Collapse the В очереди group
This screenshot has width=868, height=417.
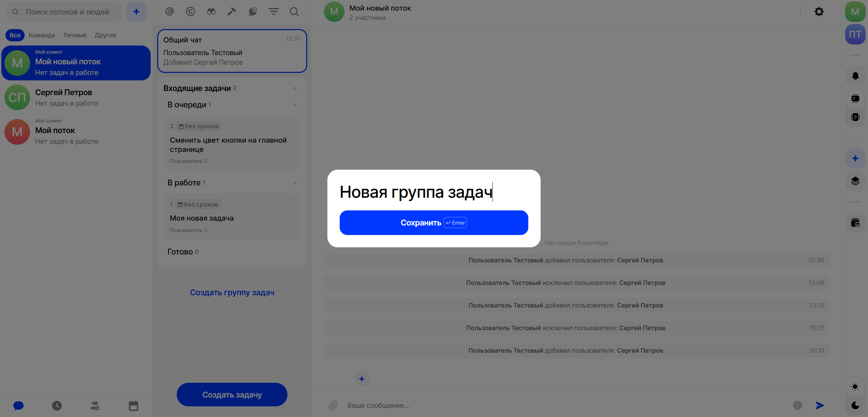(295, 105)
